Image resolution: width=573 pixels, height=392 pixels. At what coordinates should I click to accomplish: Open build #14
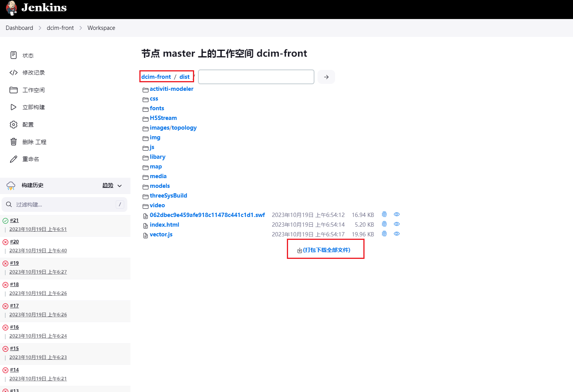(14, 370)
